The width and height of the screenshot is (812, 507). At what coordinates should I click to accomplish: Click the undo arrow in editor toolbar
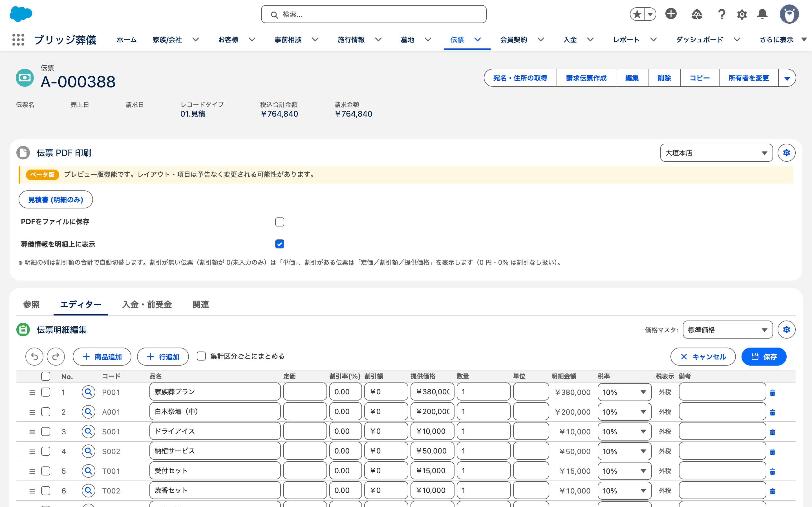(34, 356)
